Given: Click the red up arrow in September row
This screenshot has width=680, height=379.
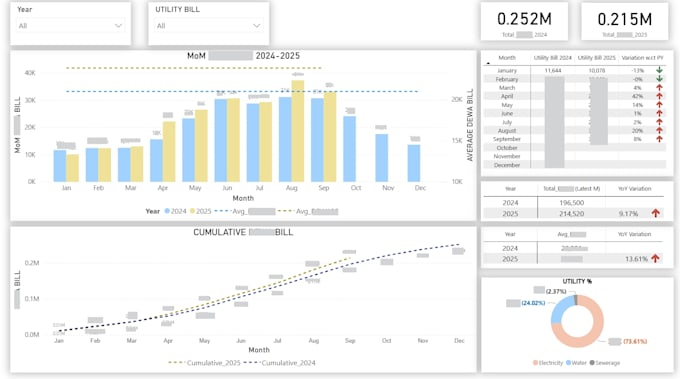Looking at the screenshot, I should pos(659,139).
